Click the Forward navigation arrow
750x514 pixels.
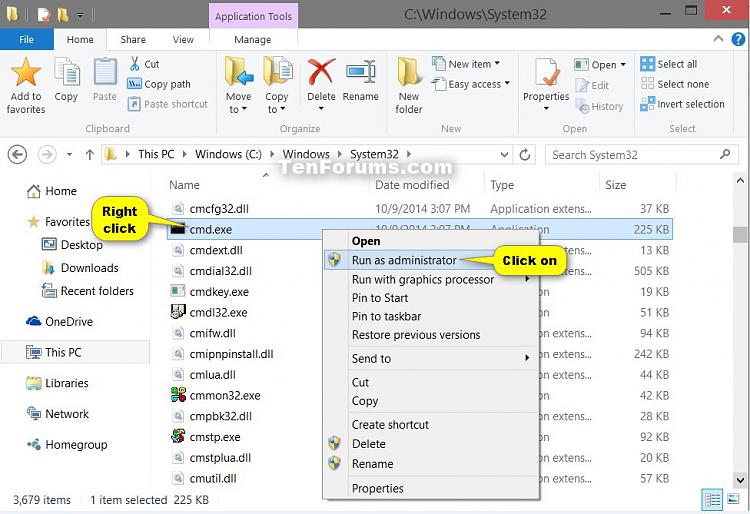pos(47,154)
